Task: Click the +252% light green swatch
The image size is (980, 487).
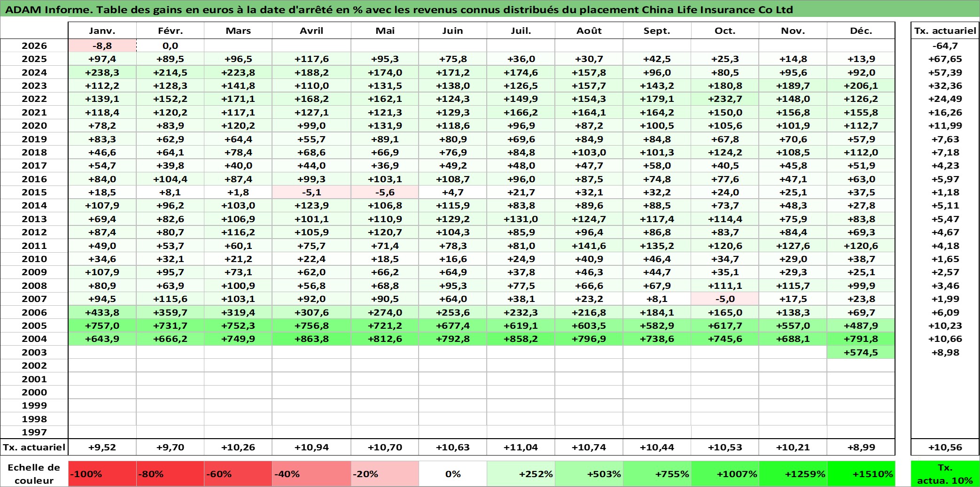Action: click(521, 474)
